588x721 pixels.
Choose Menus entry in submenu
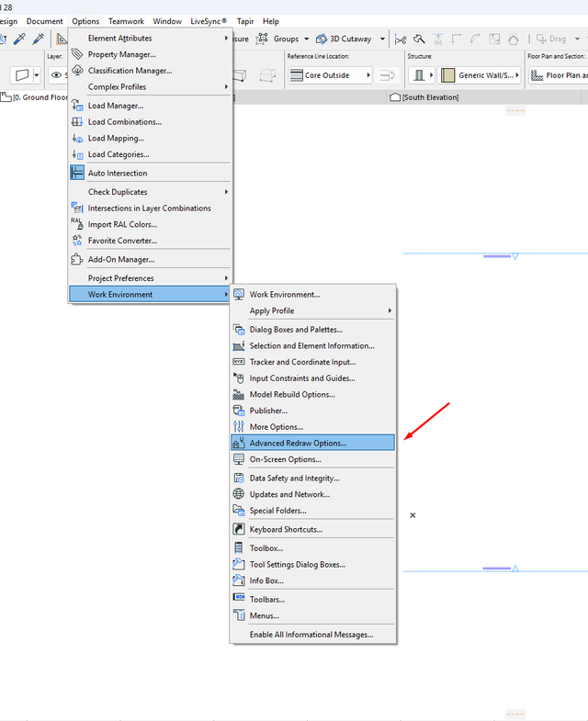313,615
